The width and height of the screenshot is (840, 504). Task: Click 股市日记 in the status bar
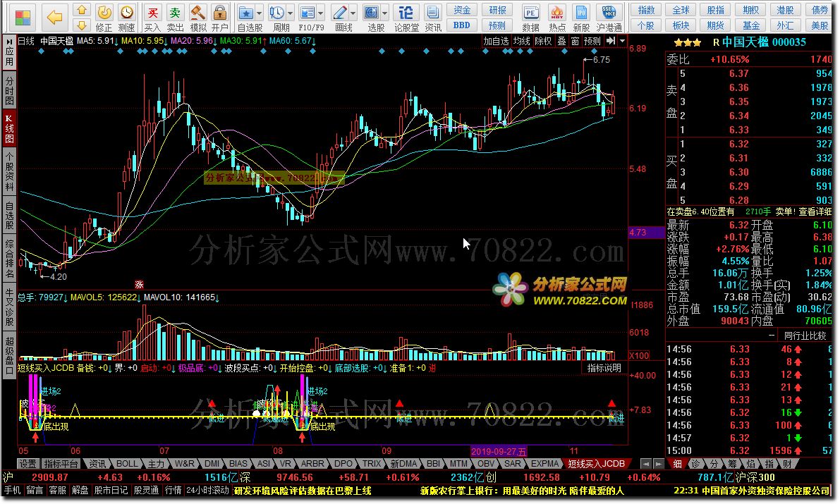pos(111,490)
